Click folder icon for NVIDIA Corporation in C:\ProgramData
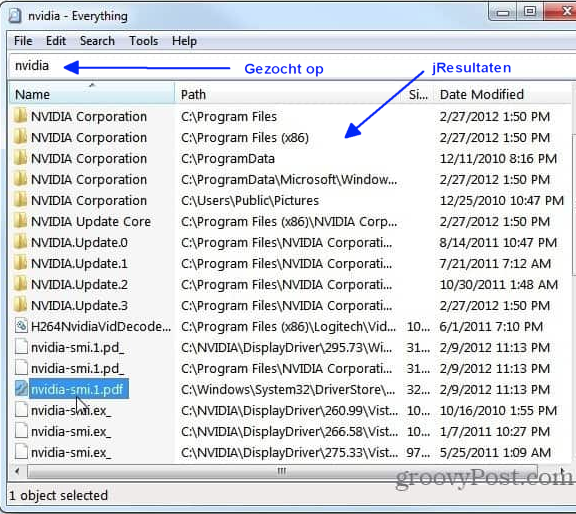 point(21,158)
